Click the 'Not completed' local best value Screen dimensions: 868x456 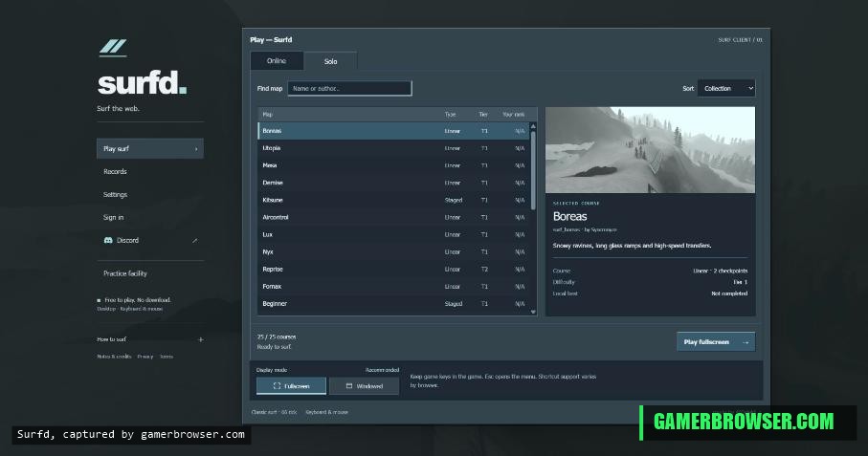click(729, 293)
